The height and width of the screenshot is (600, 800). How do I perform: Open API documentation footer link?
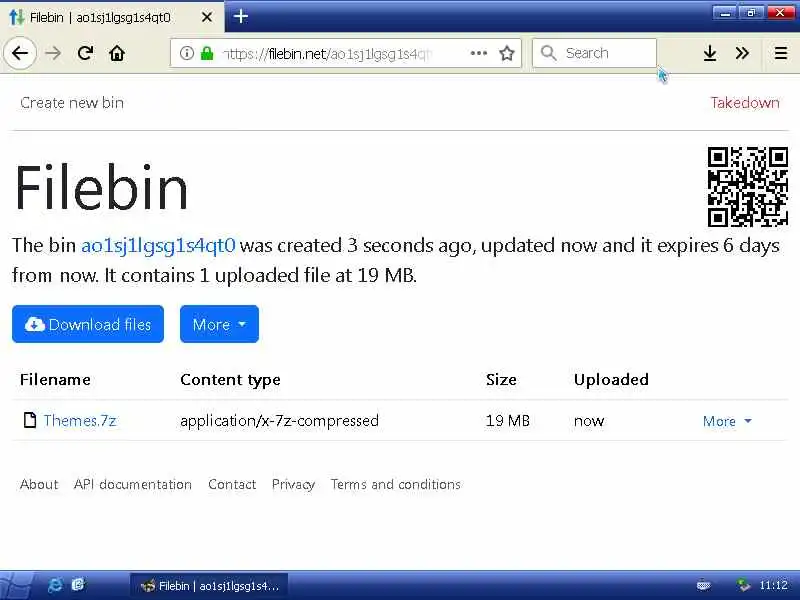click(133, 484)
